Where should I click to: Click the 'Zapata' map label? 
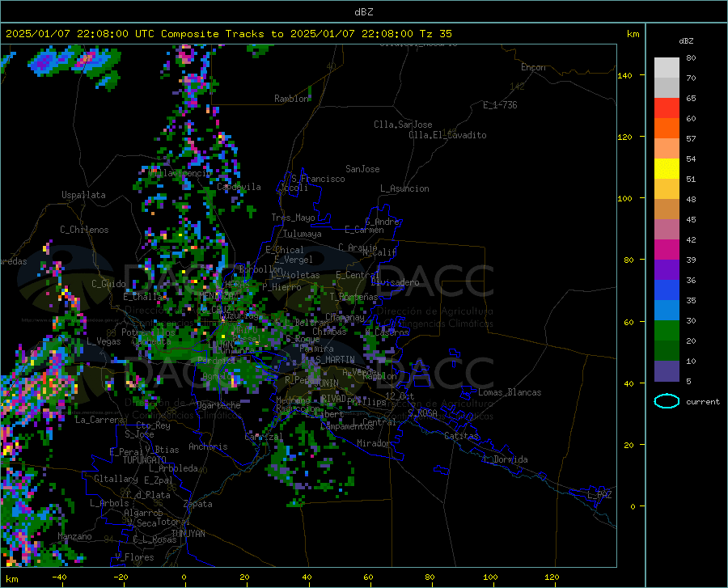tap(198, 504)
